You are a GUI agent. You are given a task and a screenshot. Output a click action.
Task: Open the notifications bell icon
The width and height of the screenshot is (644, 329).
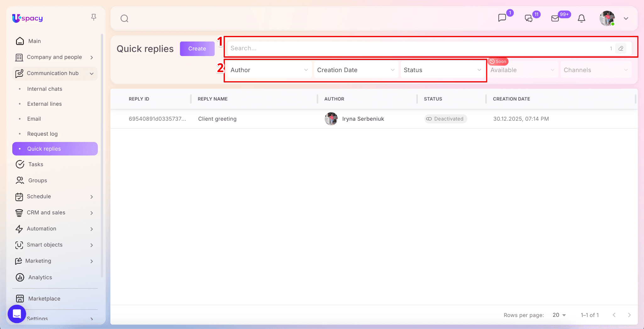coord(581,19)
